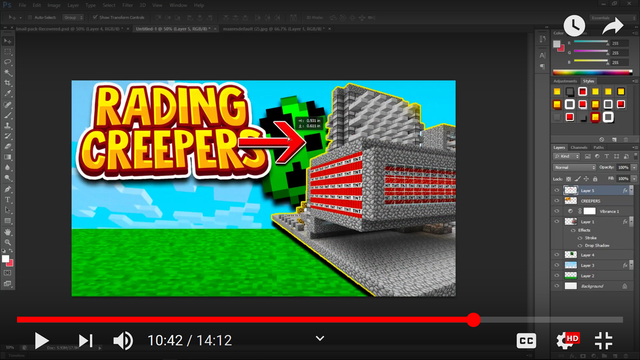Click the color spectrum ramp
Viewport: 640px width, 360px height.
(x=593, y=73)
